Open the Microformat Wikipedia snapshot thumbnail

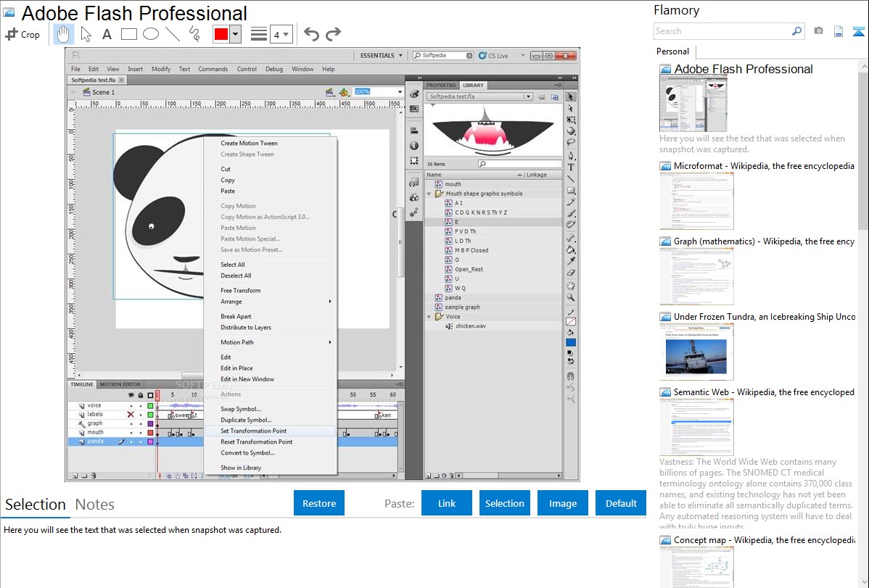click(696, 201)
